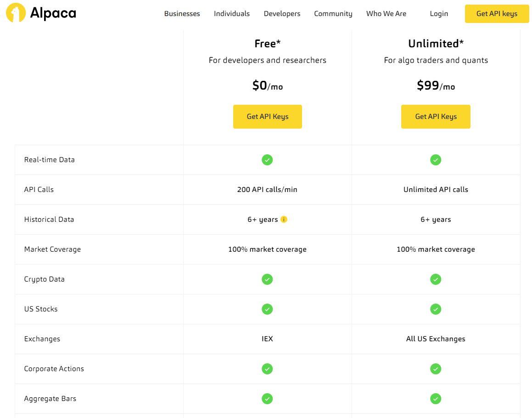Expand the Developers navigation menu

pyautogui.click(x=282, y=14)
